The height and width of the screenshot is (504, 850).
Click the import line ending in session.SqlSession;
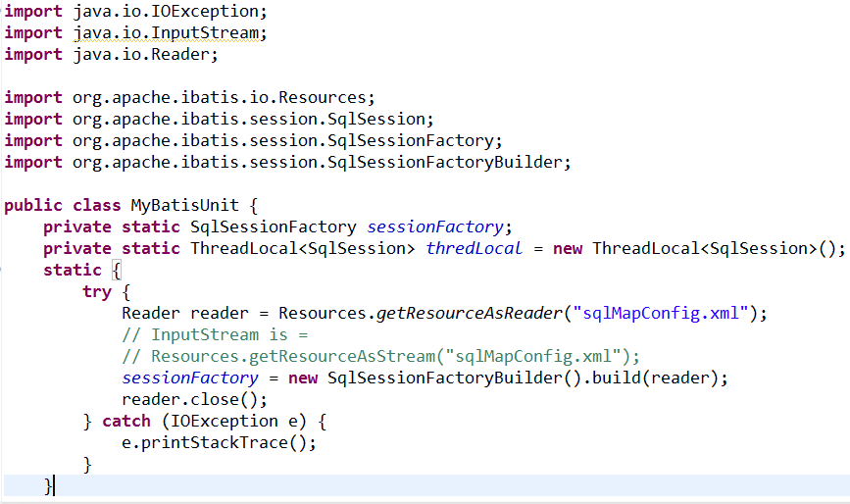[219, 120]
